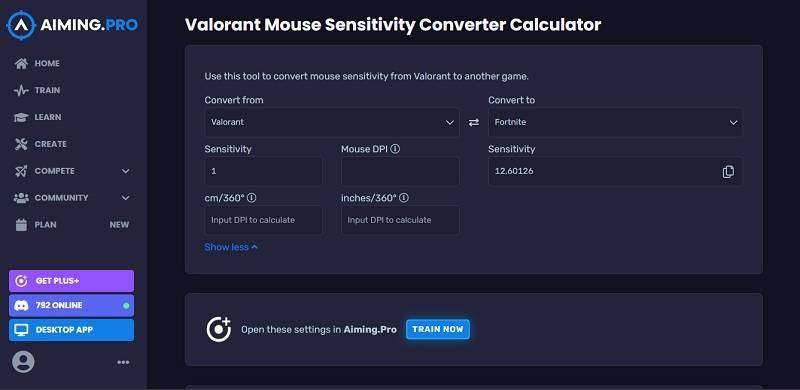Open the Valorant convert-from dropdown
The width and height of the screenshot is (800, 390).
pos(332,123)
